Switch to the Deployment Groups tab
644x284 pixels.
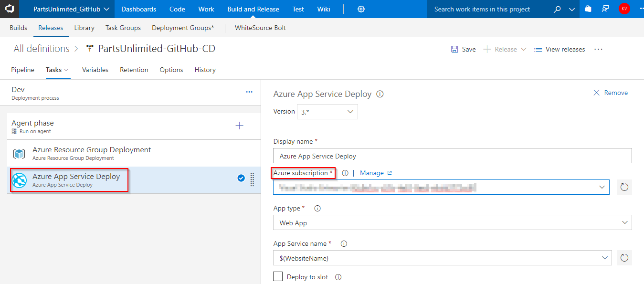(x=183, y=28)
